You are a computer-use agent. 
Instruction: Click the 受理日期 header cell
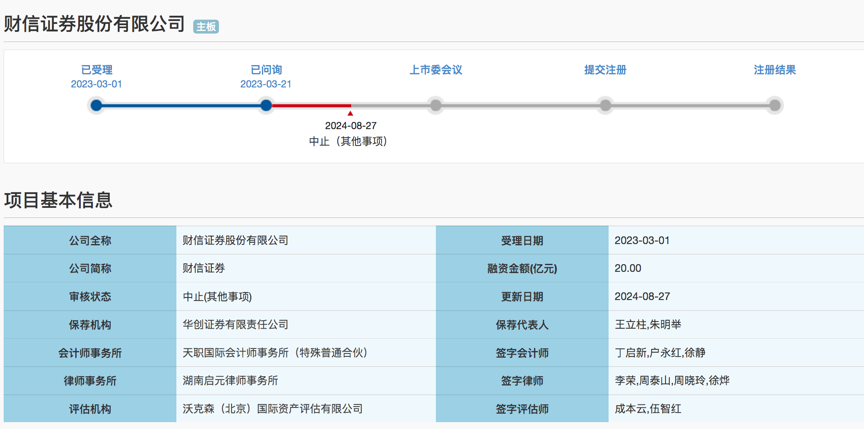click(522, 240)
